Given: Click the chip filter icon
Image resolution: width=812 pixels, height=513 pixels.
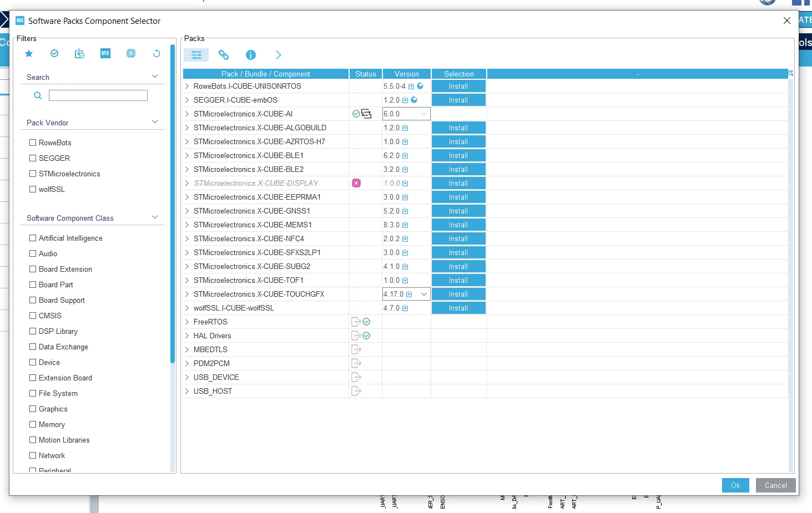Looking at the screenshot, I should click(131, 54).
